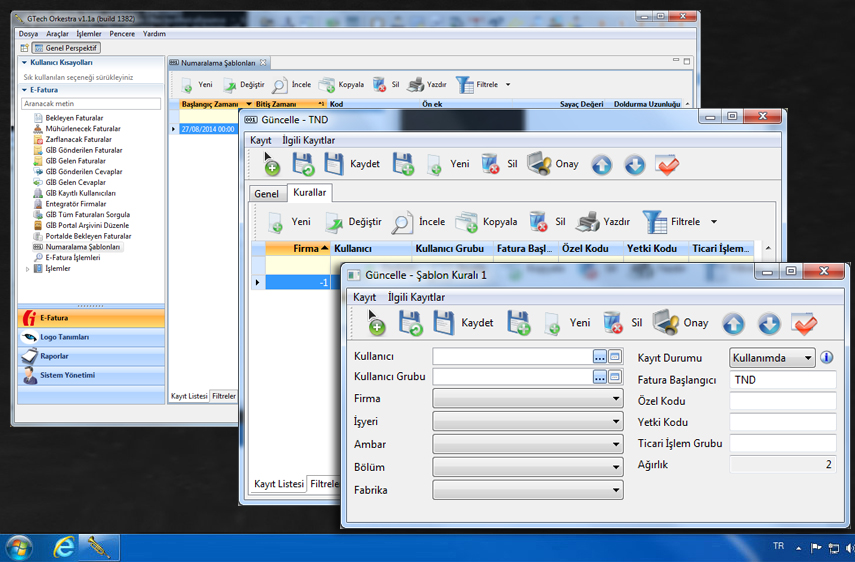855x562 pixels.
Task: Open the Dosya menu
Action: [x=28, y=34]
